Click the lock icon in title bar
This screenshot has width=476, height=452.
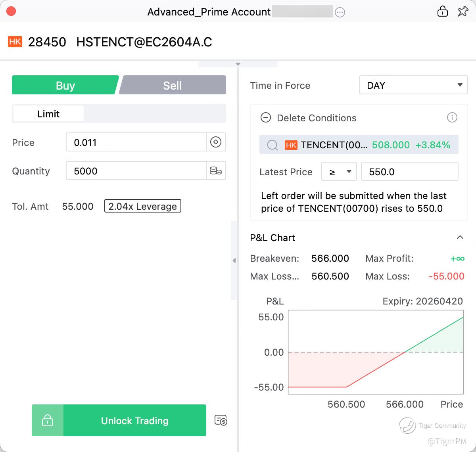point(442,11)
